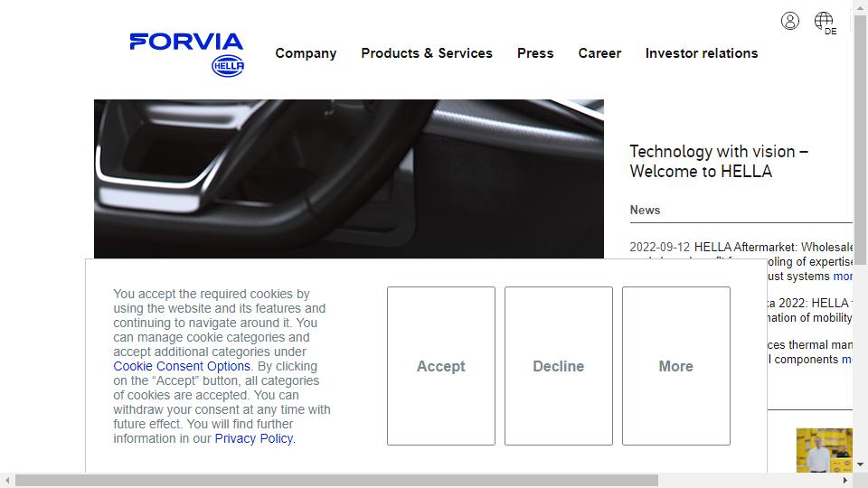Image resolution: width=868 pixels, height=488 pixels.
Task: Open the Privacy Policy link
Action: pyautogui.click(x=253, y=439)
